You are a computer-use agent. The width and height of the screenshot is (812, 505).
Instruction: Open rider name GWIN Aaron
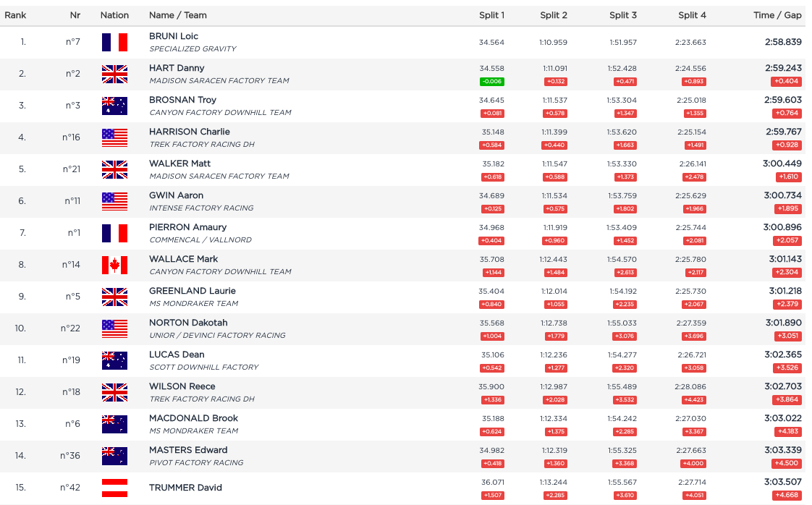click(x=176, y=195)
